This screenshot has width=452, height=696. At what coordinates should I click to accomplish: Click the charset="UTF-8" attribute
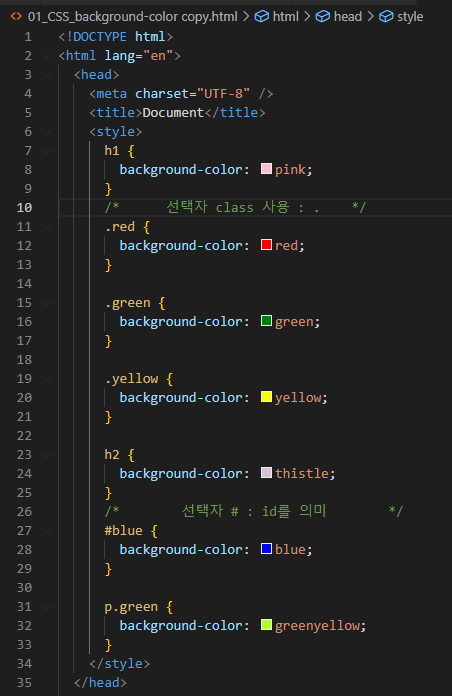(x=193, y=94)
